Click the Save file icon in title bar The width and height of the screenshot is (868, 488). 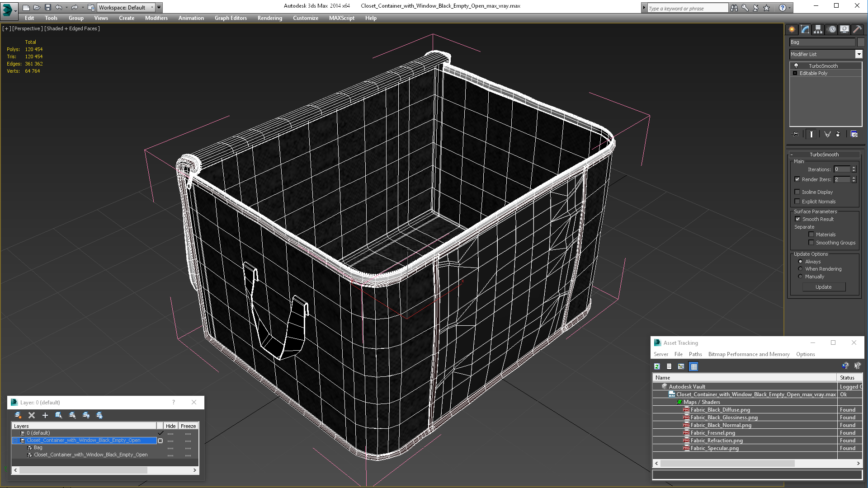(47, 7)
